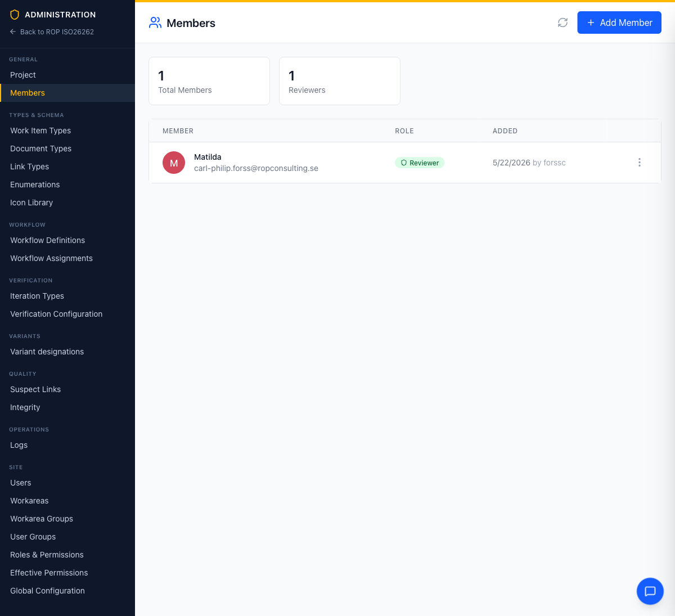The image size is (675, 616).
Task: Click Matilda's red avatar circle
Action: click(x=174, y=163)
